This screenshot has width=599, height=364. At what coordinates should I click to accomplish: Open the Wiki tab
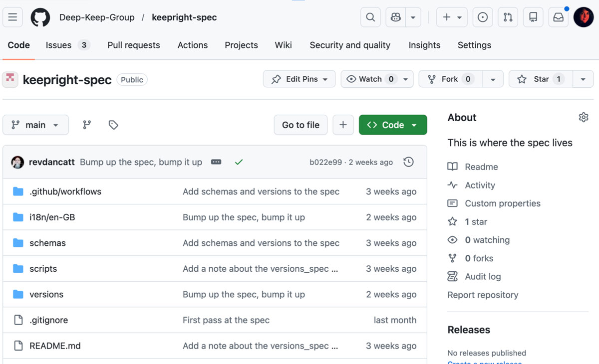(x=283, y=45)
